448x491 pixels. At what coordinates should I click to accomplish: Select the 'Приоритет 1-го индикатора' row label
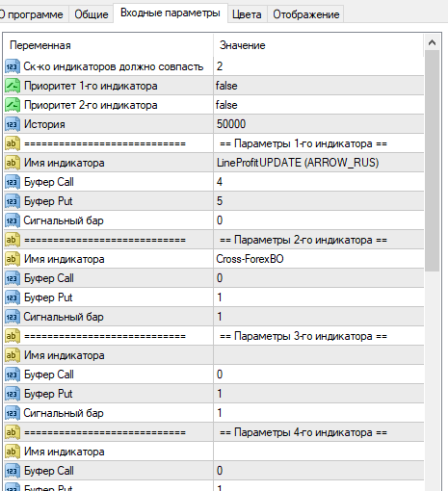tap(91, 86)
